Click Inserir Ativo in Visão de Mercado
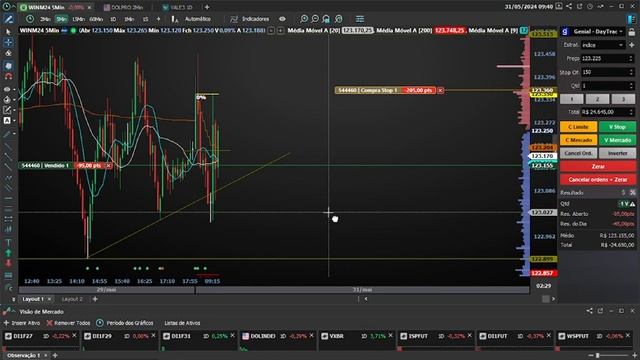This screenshot has width=640, height=360. coord(22,323)
